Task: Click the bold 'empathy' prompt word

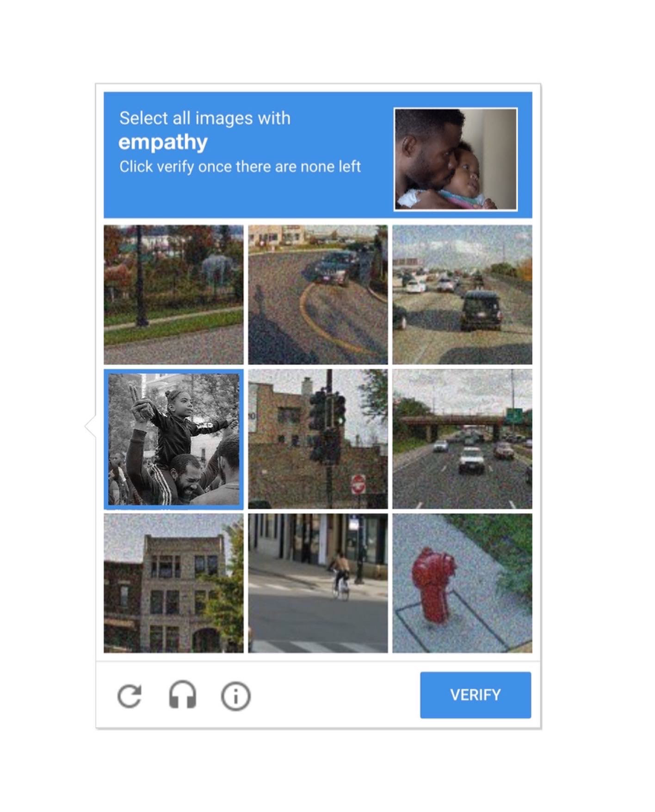Action: click(163, 143)
